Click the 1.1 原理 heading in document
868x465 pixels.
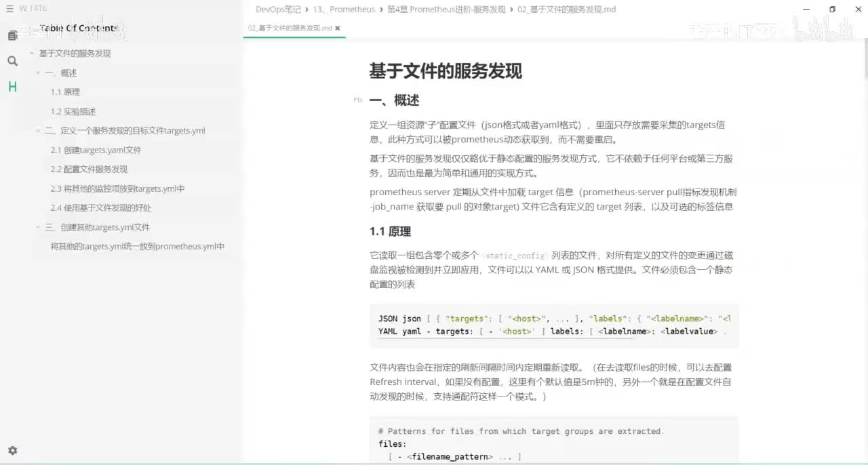[x=390, y=232]
